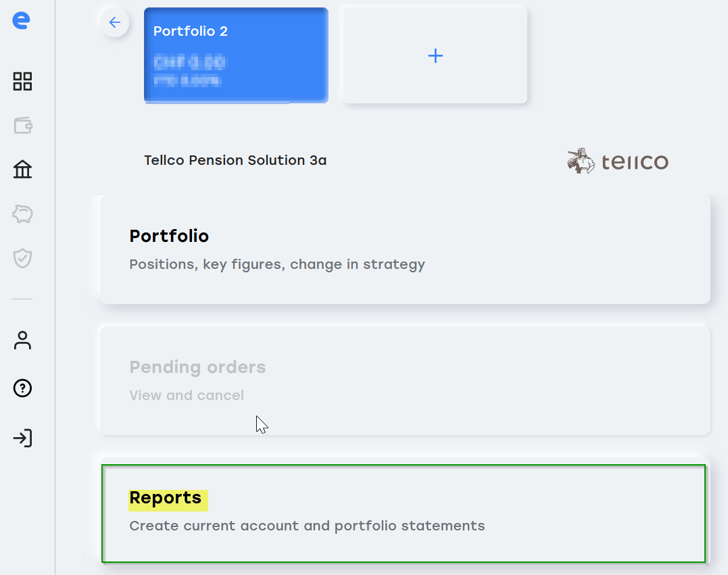The width and height of the screenshot is (728, 575).
Task: Open the dashboard grid icon
Action: click(22, 81)
